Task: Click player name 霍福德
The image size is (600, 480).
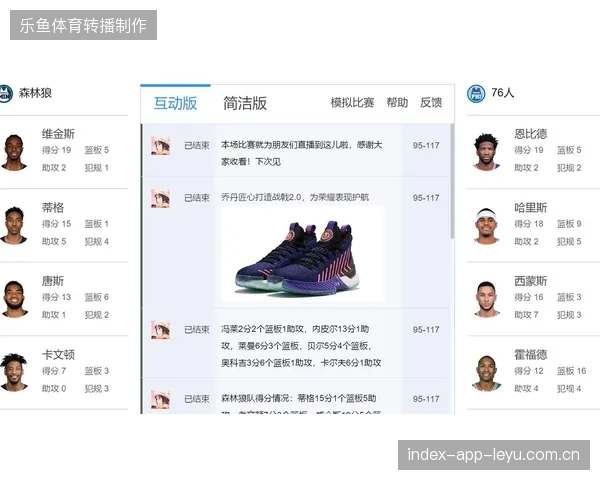Action: tap(531, 355)
